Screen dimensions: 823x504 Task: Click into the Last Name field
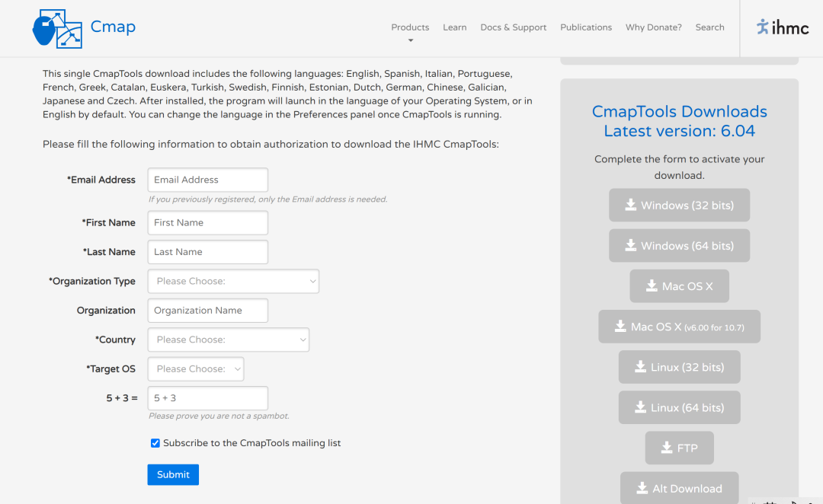pyautogui.click(x=208, y=252)
